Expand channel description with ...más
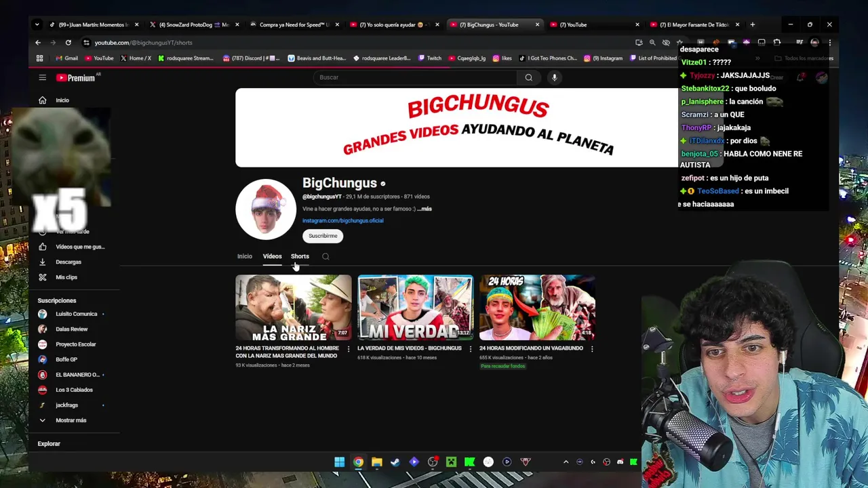 pyautogui.click(x=425, y=209)
